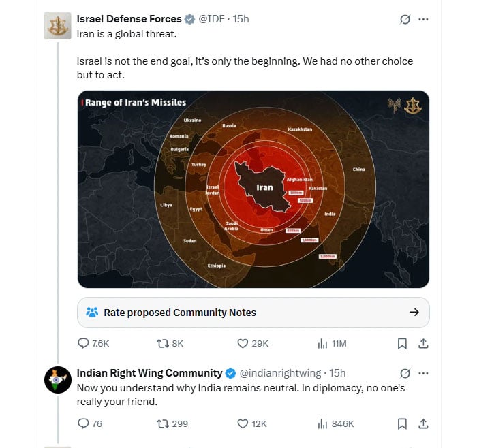The width and height of the screenshot is (477, 448).
Task: Open the Indian Right Wing Community avatar
Action: (x=58, y=379)
